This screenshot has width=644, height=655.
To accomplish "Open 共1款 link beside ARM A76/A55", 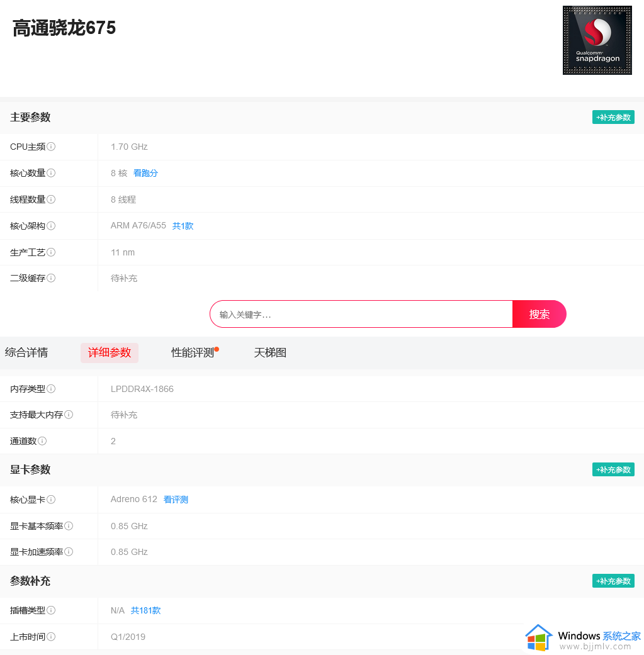I will tap(183, 226).
